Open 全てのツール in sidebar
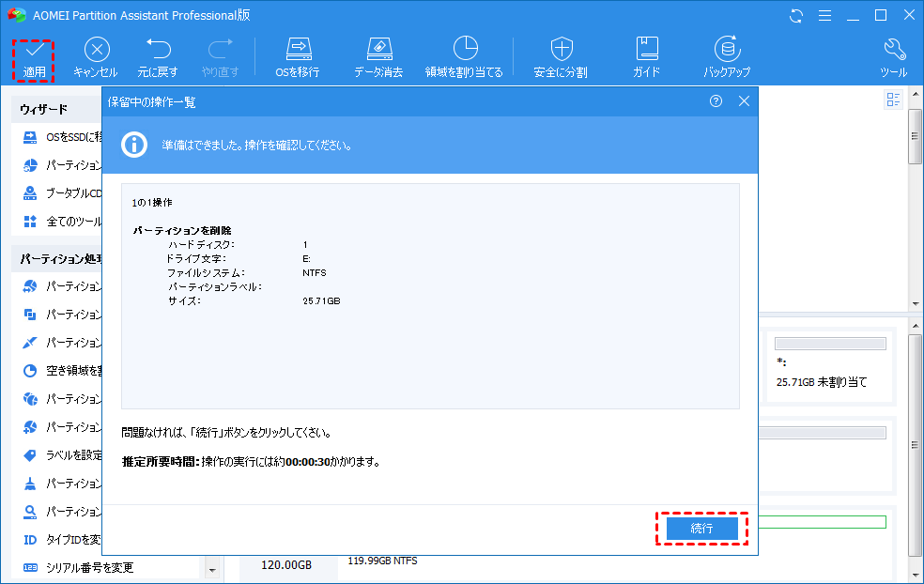Screen dimensions: 924x584 pos(62,222)
